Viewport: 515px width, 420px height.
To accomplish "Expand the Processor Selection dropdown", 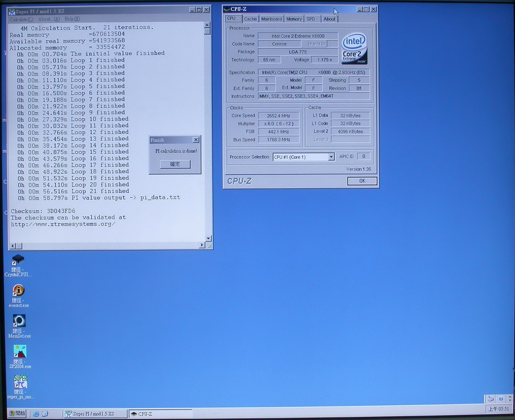I will (x=331, y=157).
